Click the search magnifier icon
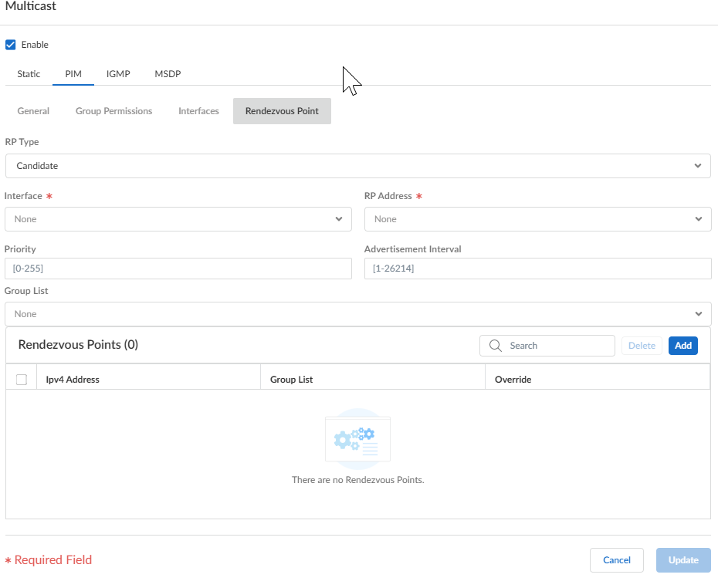Image resolution: width=718 pixels, height=588 pixels. point(496,346)
